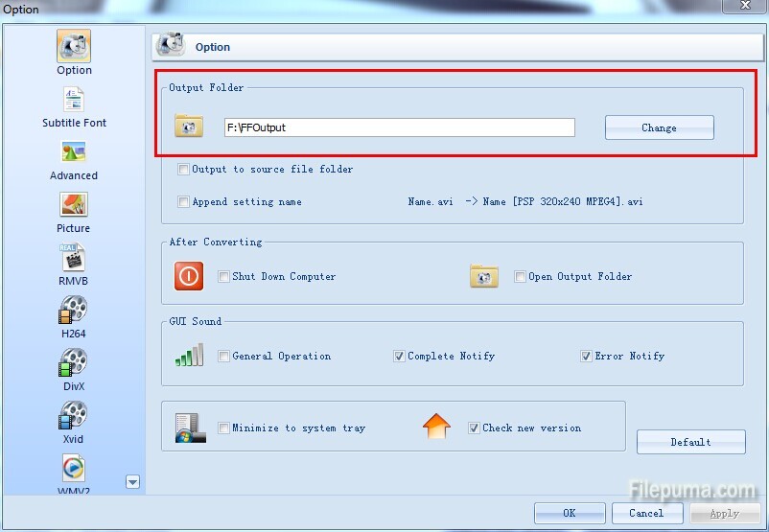Enable Output to source file folder
The image size is (769, 532).
(184, 170)
